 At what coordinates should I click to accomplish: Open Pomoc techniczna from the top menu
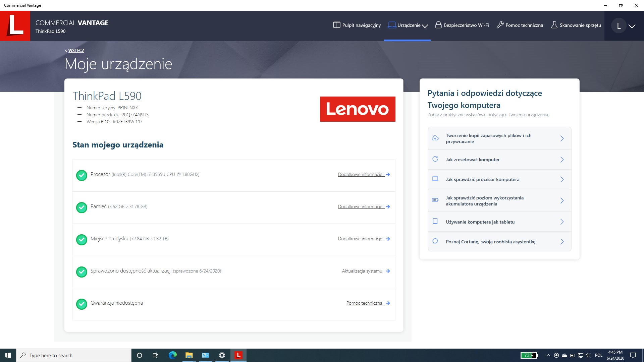(520, 25)
